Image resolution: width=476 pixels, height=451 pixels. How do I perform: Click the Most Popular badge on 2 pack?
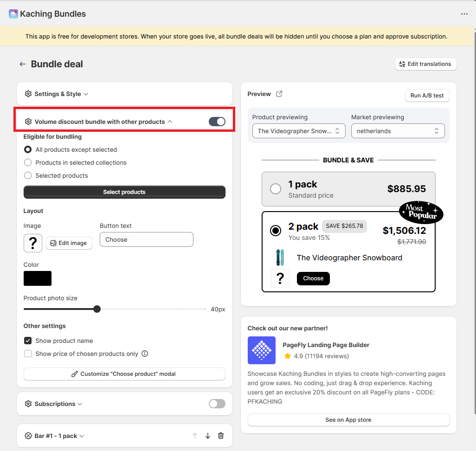click(421, 212)
